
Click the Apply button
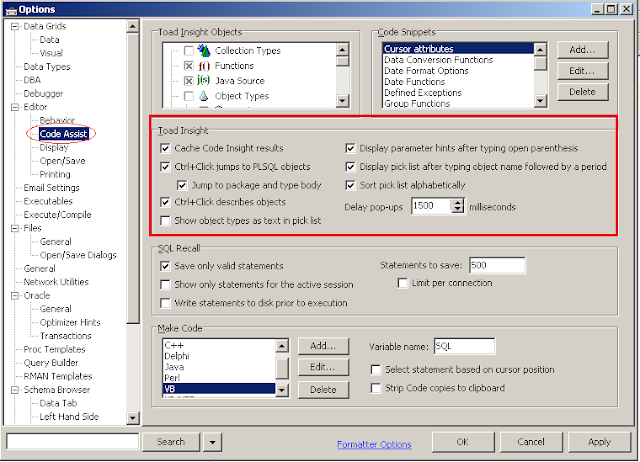pos(599,442)
